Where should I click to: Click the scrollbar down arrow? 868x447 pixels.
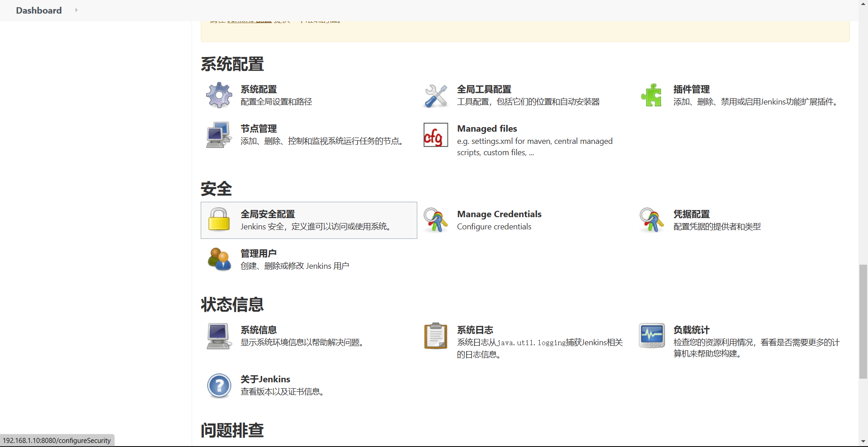tap(863, 442)
